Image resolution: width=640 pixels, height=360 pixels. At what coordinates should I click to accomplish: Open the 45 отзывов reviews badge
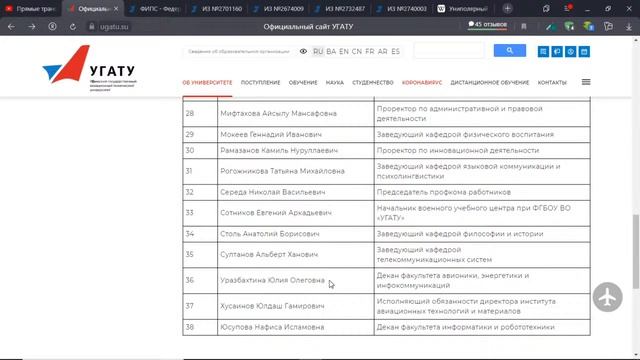[x=487, y=25]
